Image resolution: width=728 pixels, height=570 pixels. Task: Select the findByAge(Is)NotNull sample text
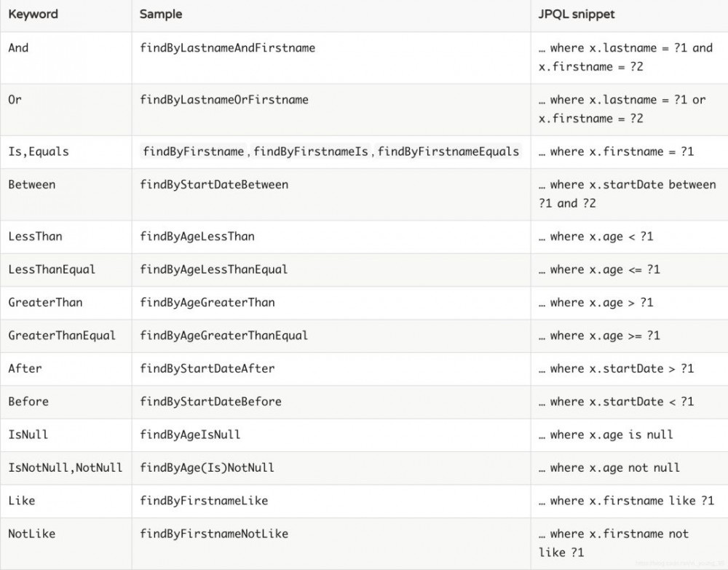207,467
